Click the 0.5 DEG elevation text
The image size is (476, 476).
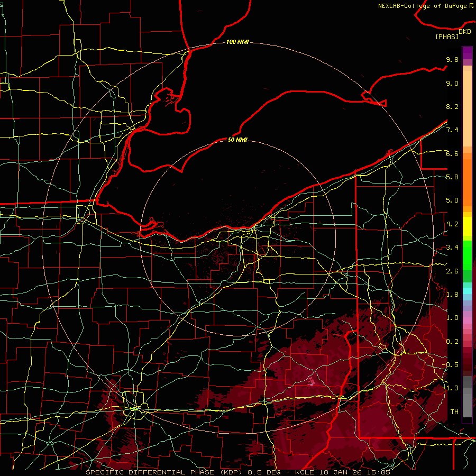tap(264, 472)
